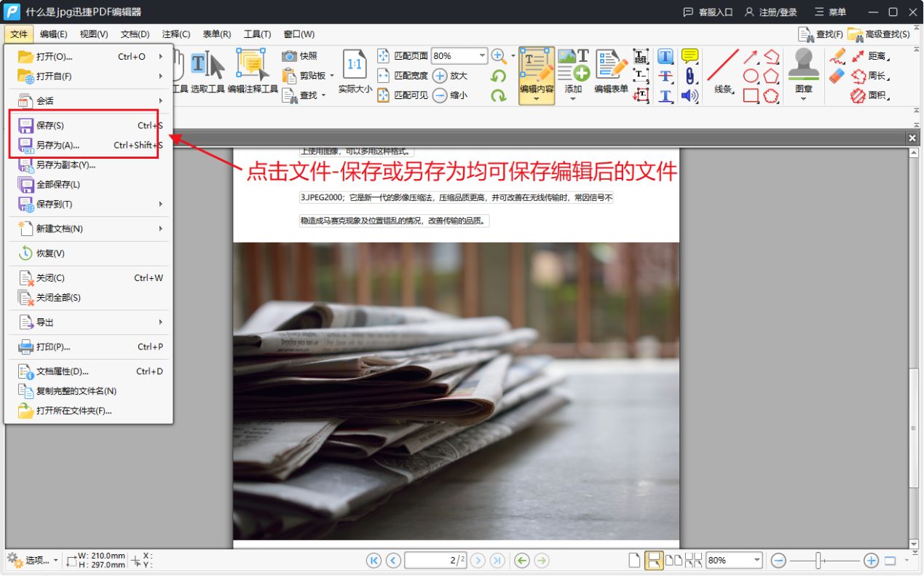Click 注册/登录 login link
Image resolution: width=924 pixels, height=576 pixels.
[770, 12]
